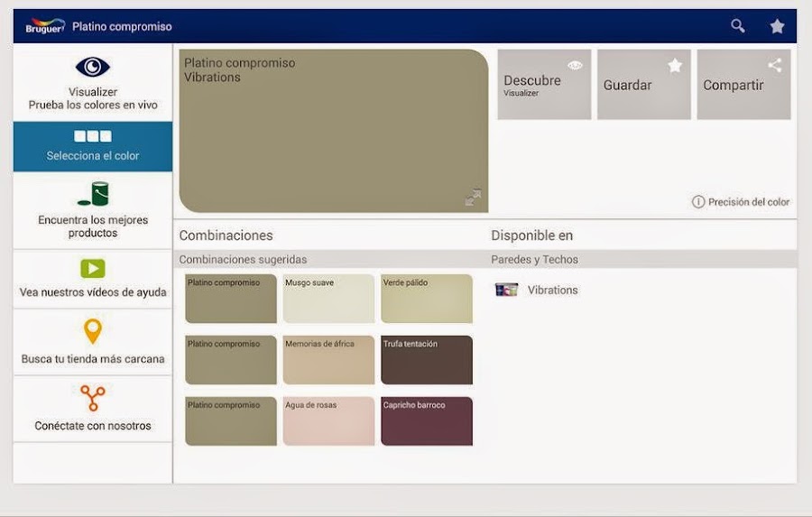Click the Bruguer logo in header
The height and width of the screenshot is (517, 812).
[x=46, y=26]
